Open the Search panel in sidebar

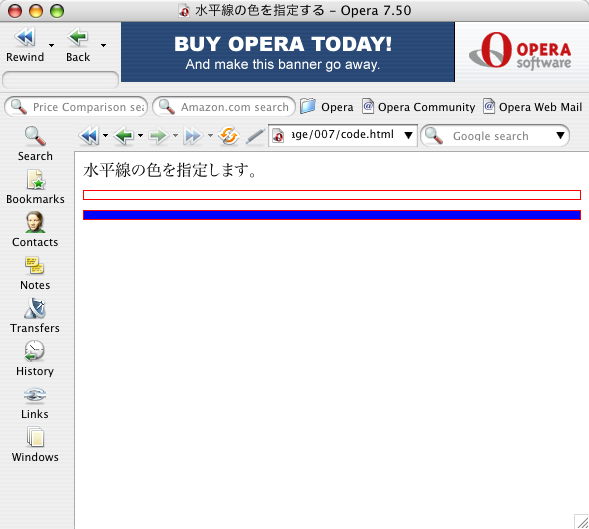point(35,144)
